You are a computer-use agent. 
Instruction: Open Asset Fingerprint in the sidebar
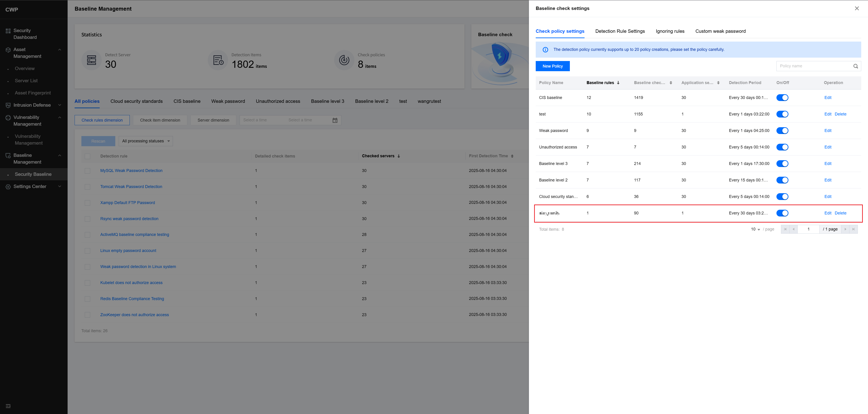33,93
